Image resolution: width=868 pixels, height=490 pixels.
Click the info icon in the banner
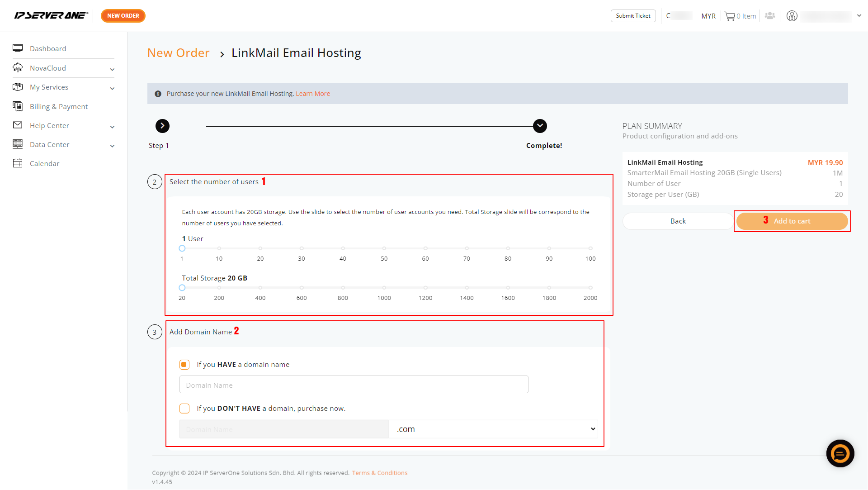click(158, 94)
